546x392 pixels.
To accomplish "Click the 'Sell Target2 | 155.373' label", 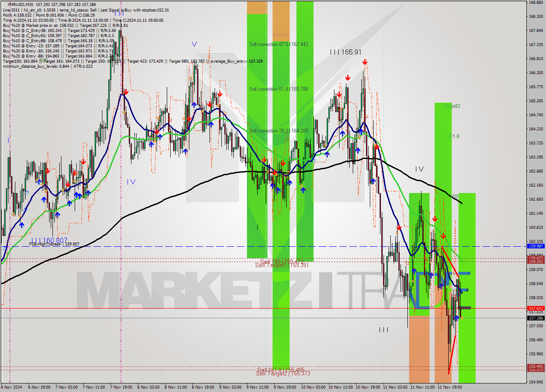I will click(x=283, y=373).
